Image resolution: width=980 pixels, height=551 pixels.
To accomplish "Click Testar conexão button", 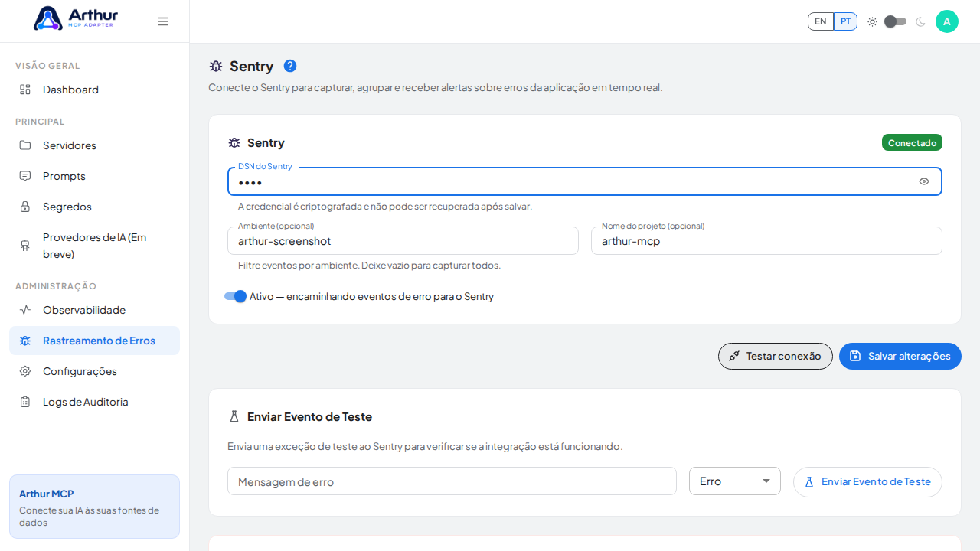I will pyautogui.click(x=776, y=356).
